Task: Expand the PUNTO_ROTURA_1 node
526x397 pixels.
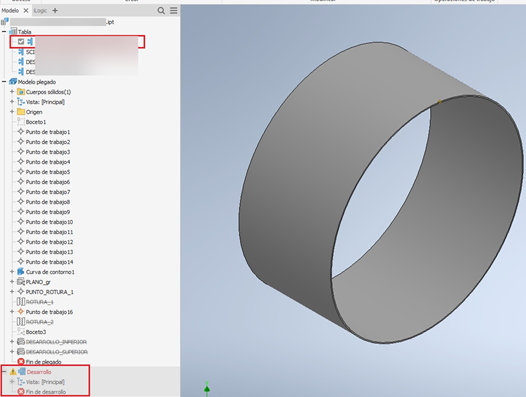Action: [x=12, y=292]
